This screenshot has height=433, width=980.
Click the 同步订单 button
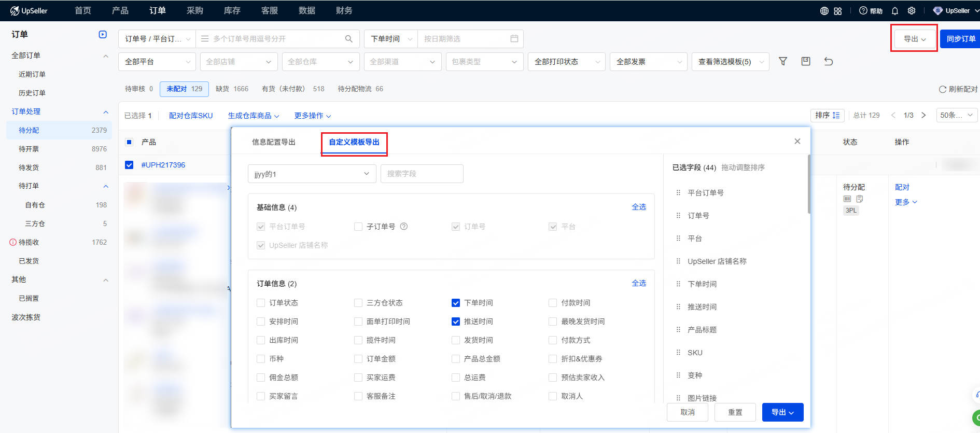tap(960, 39)
